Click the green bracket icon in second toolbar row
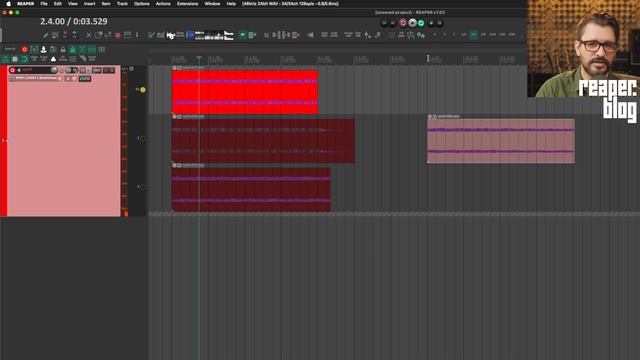 coord(34,49)
